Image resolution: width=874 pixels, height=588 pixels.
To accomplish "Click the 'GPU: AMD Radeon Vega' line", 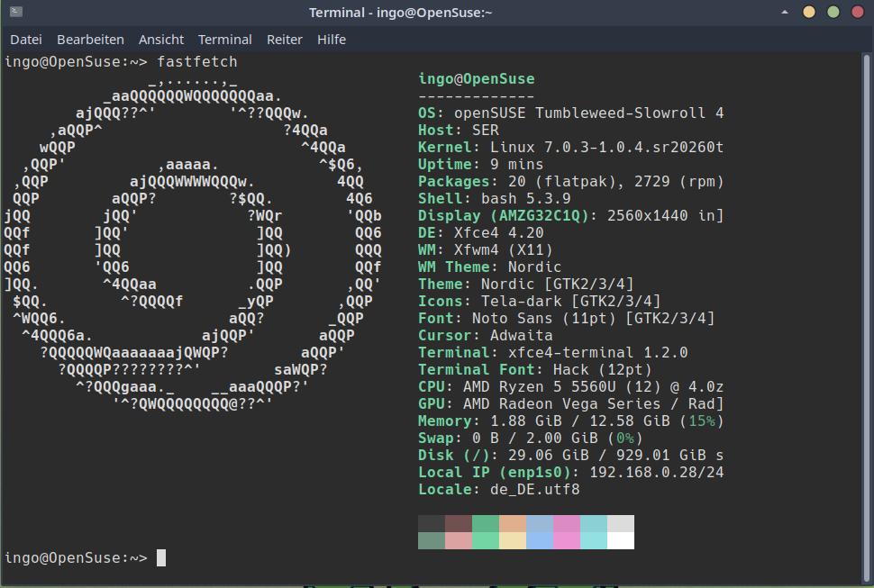I will (570, 404).
